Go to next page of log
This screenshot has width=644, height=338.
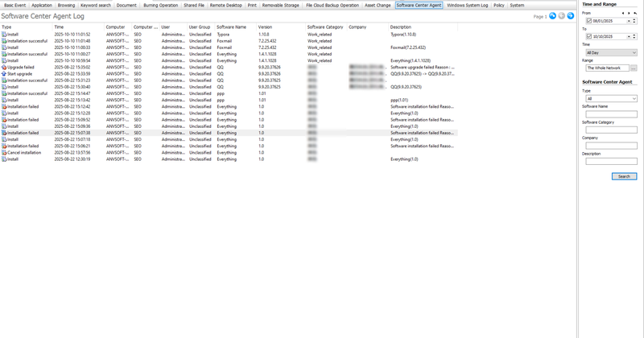click(x=571, y=16)
